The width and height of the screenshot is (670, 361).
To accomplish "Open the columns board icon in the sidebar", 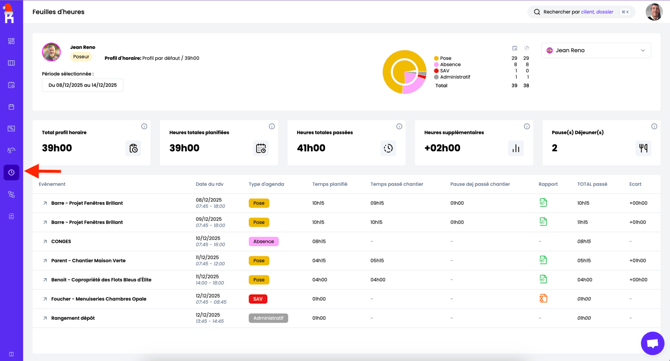I will click(x=12, y=63).
